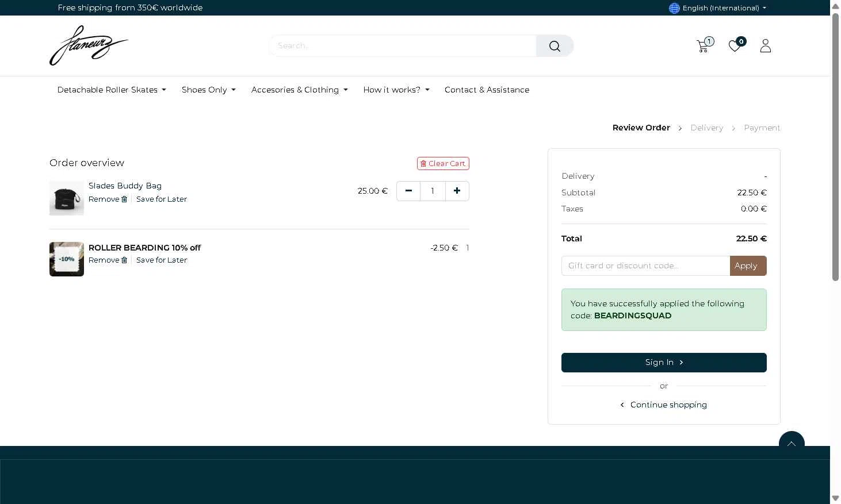Screen dimensions: 841x504
Task: Open the -10% discount thumbnail
Action: (x=67, y=259)
